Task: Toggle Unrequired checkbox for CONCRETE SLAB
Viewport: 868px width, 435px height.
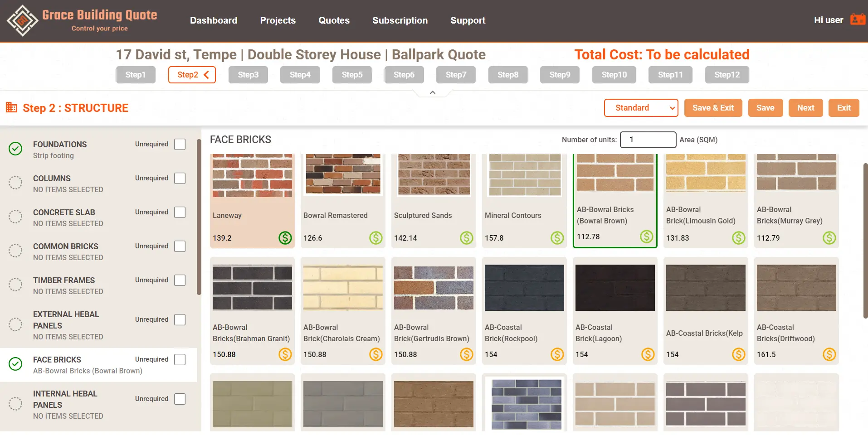Action: [180, 212]
